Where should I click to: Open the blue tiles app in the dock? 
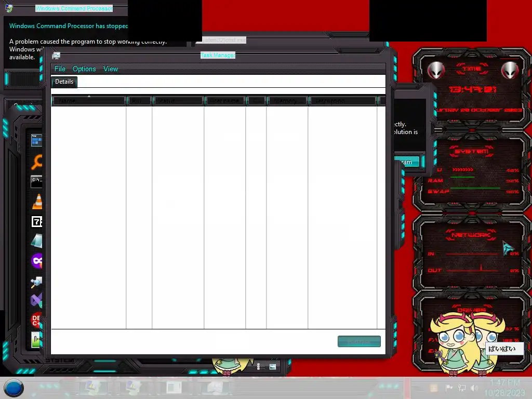pyautogui.click(x=36, y=140)
